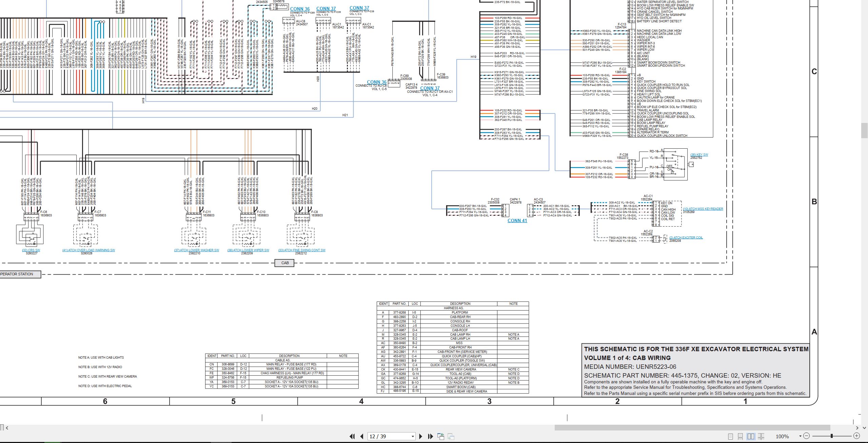The width and height of the screenshot is (868, 443).
Task: Click grid row label B on right
Action: (814, 202)
